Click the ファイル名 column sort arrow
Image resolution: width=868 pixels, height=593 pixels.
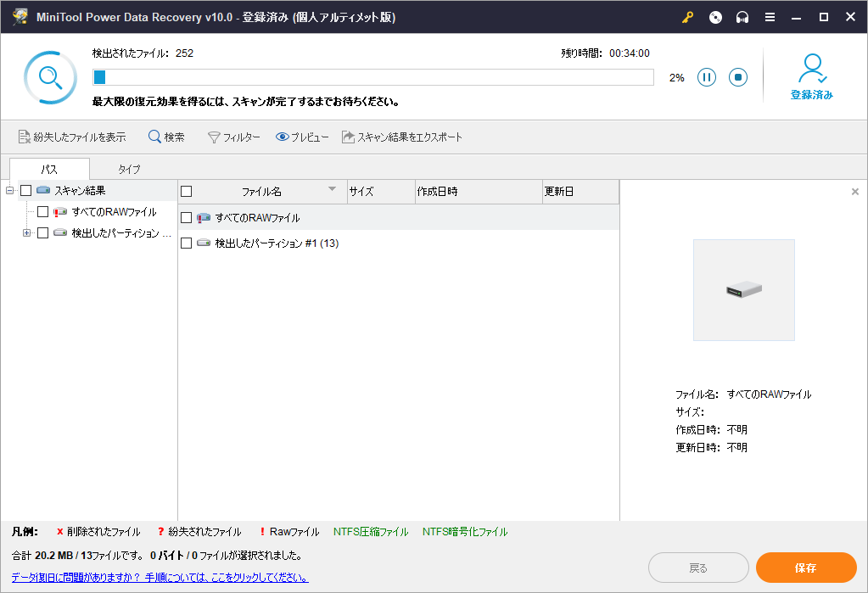tap(333, 189)
